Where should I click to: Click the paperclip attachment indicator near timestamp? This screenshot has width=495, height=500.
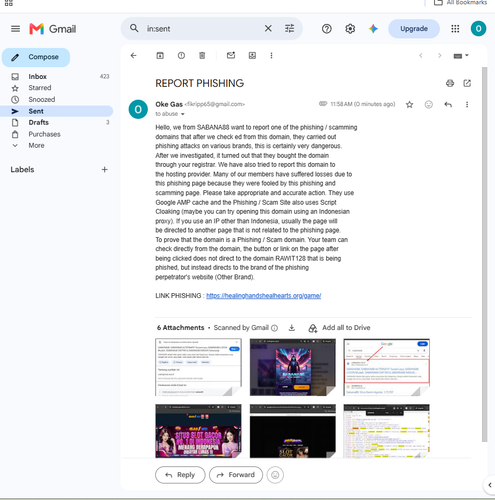coord(323,104)
